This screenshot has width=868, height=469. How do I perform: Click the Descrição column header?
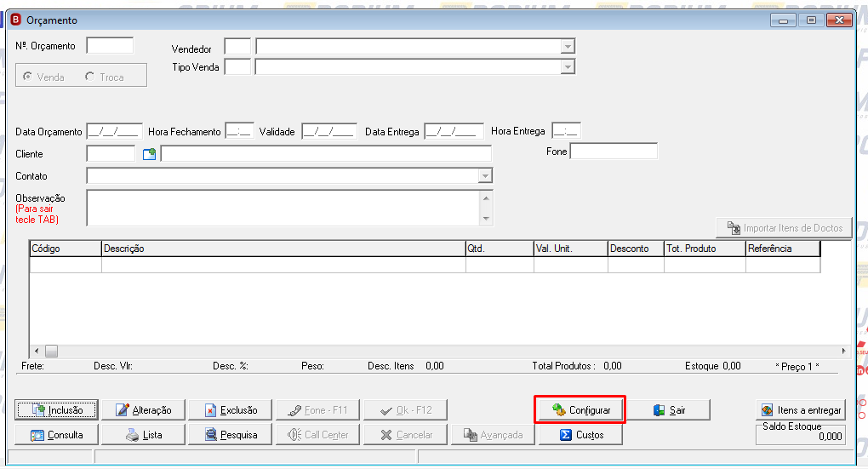click(283, 249)
